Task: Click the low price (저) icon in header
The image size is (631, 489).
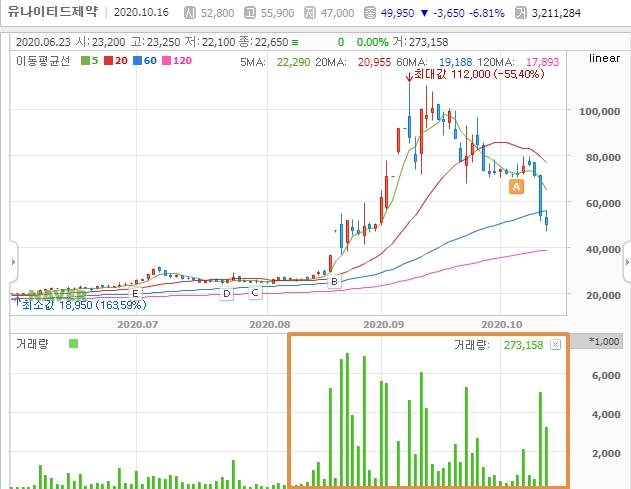Action: click(x=309, y=13)
